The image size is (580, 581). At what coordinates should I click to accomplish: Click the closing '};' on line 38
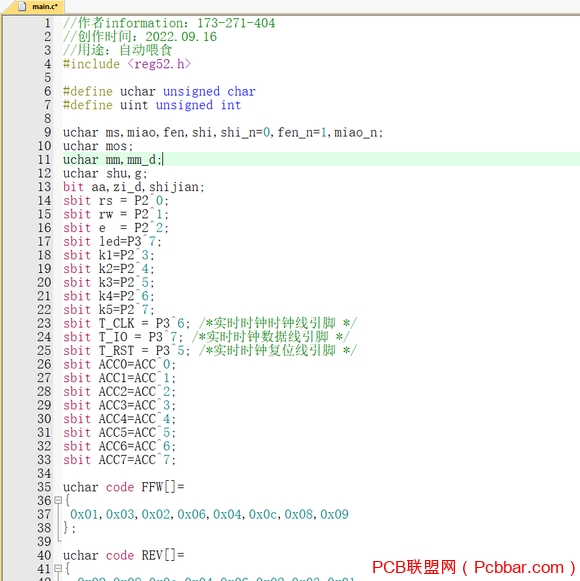pos(69,528)
